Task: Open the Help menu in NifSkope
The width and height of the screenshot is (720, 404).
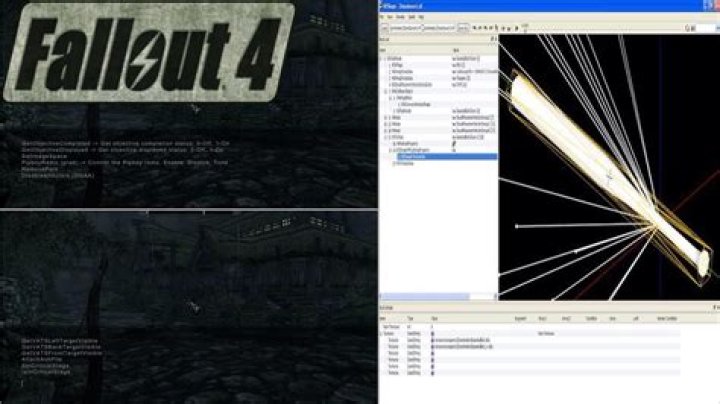Action: pyautogui.click(x=421, y=17)
